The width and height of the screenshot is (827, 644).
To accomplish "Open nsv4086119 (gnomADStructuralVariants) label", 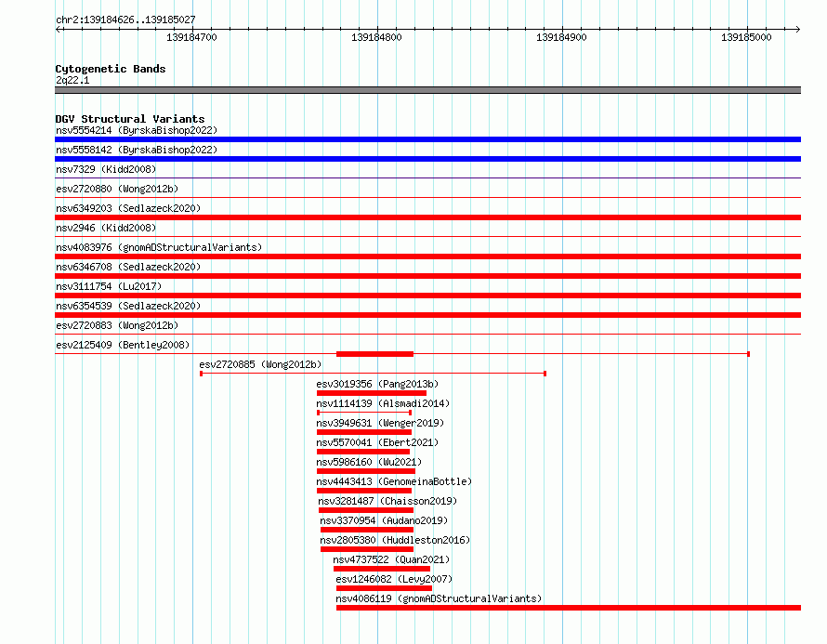I will (439, 598).
